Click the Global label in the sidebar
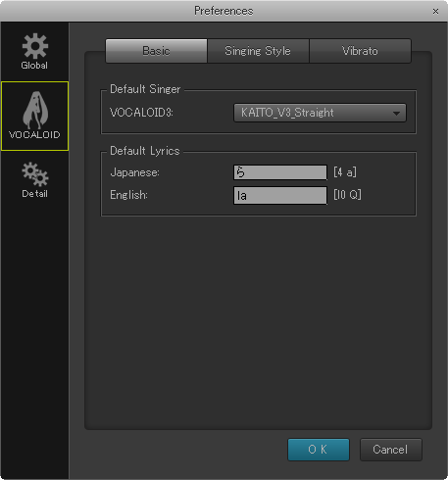This screenshot has height=480, width=448. coord(34,66)
